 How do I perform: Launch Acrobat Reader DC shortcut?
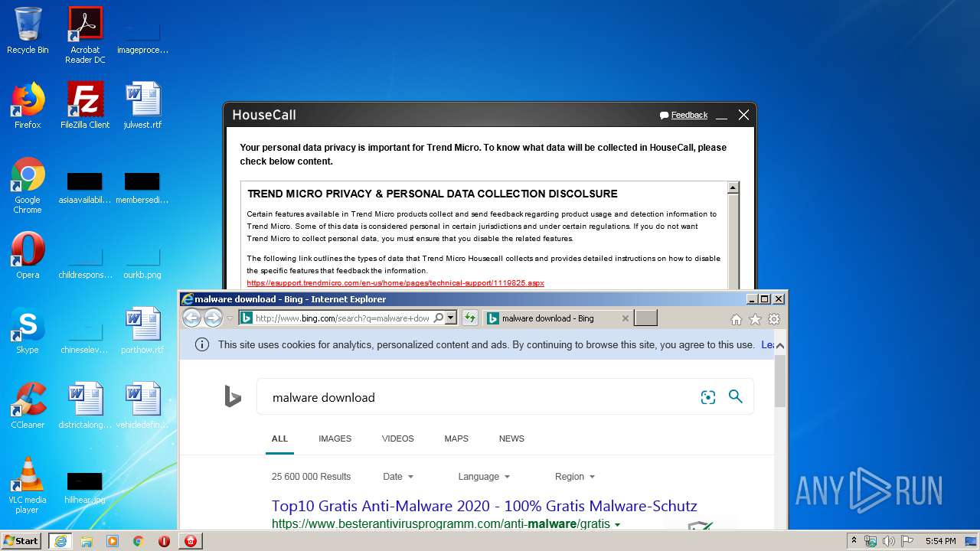tap(85, 34)
